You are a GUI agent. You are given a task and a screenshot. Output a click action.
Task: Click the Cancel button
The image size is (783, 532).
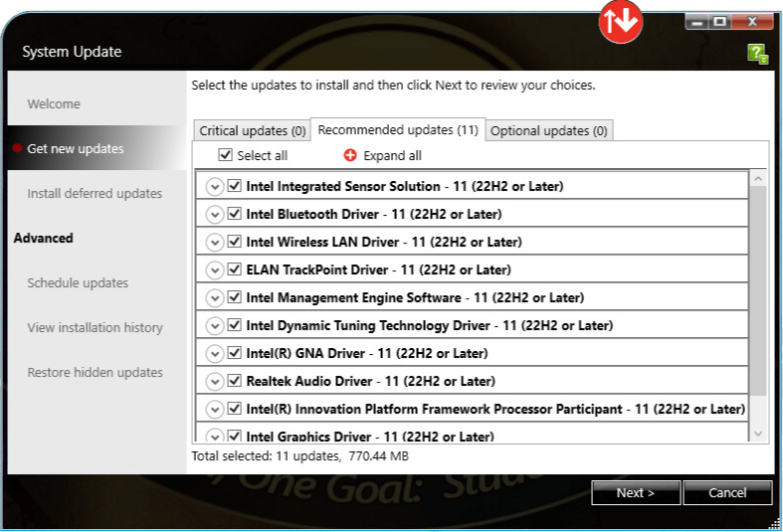coord(727,492)
